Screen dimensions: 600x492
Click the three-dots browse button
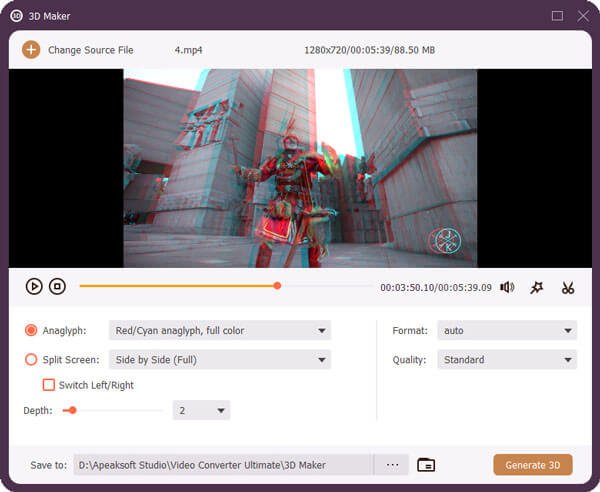tap(392, 465)
